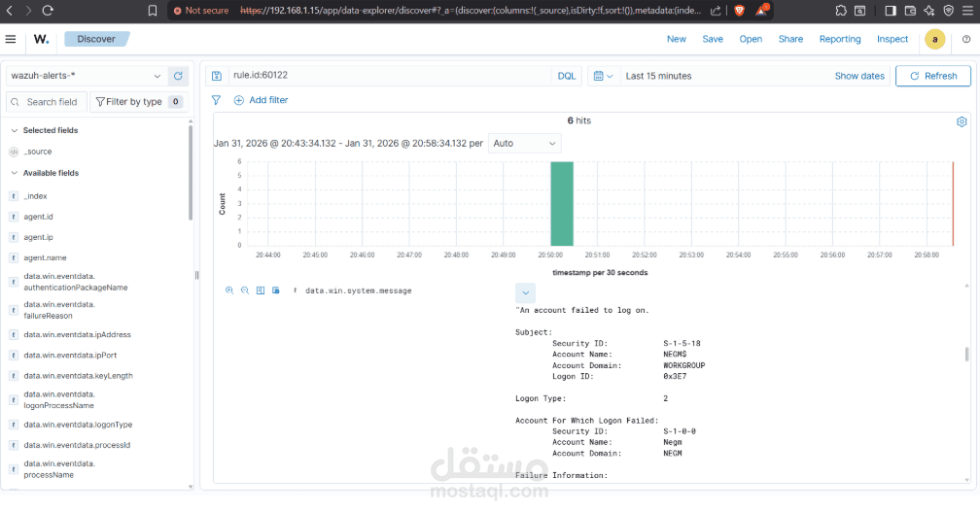This screenshot has width=980, height=512.
Task: Click Reporting in top menu
Action: click(840, 39)
